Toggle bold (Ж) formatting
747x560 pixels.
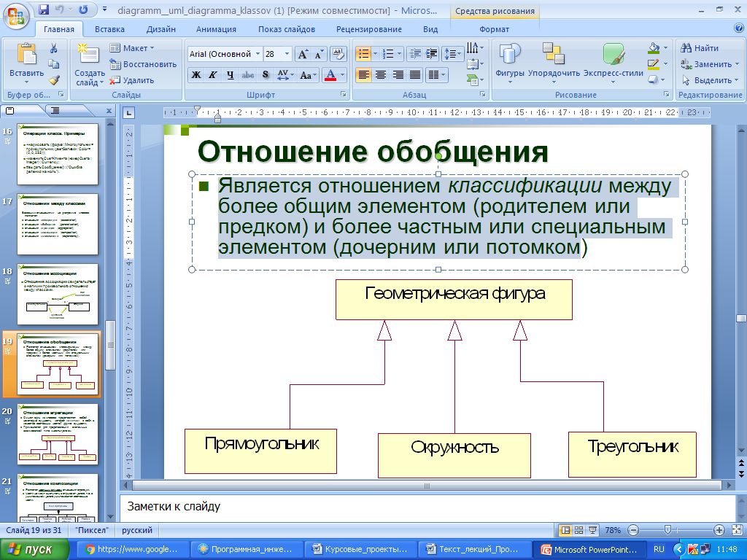coord(196,74)
